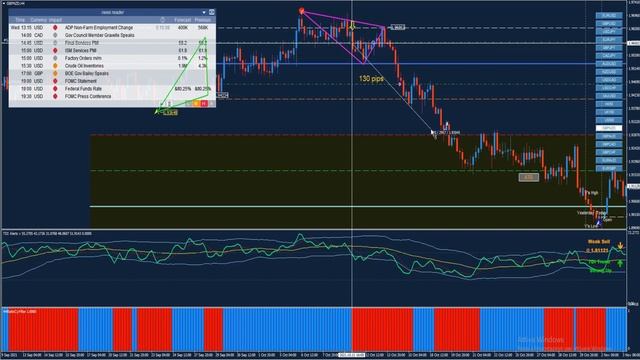
Task: Click orange impact icon for BOE Gov Bailey Speaks
Action: [x=55, y=73]
